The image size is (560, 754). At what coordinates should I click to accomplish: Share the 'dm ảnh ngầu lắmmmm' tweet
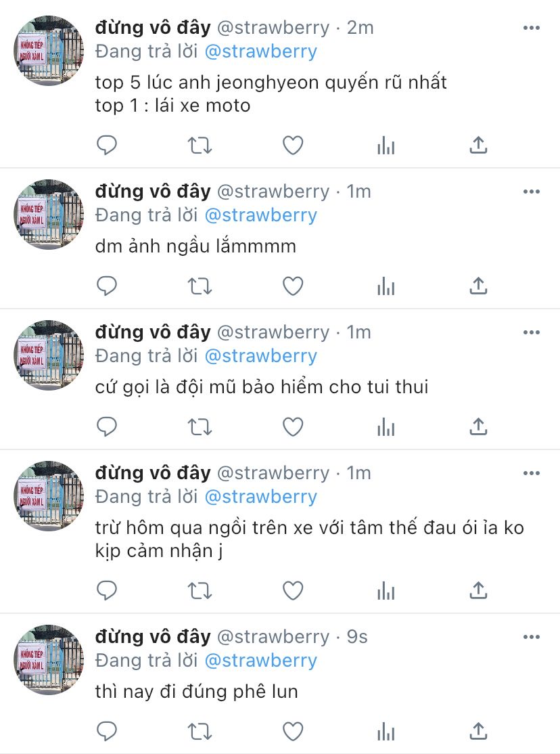pos(478,286)
